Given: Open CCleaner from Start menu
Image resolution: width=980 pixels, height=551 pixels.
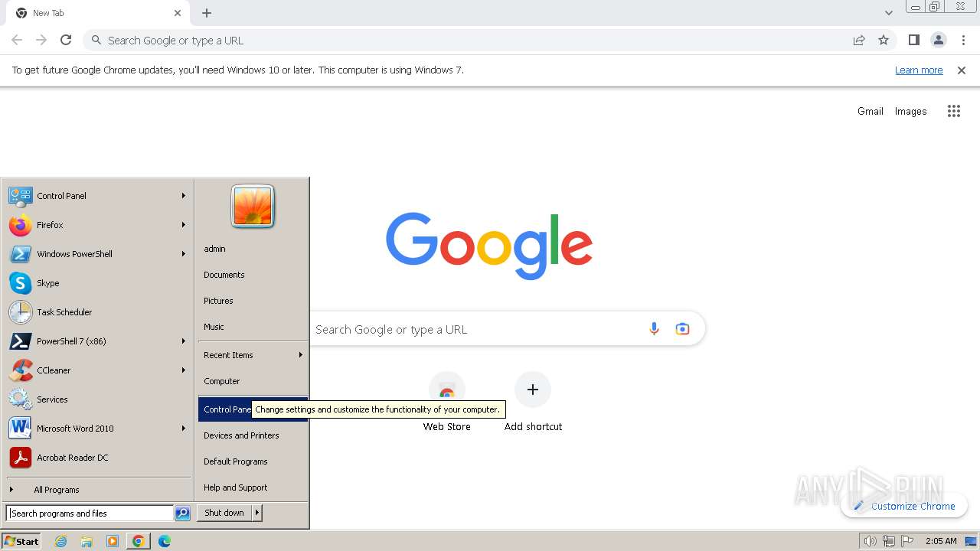Looking at the screenshot, I should coord(98,370).
